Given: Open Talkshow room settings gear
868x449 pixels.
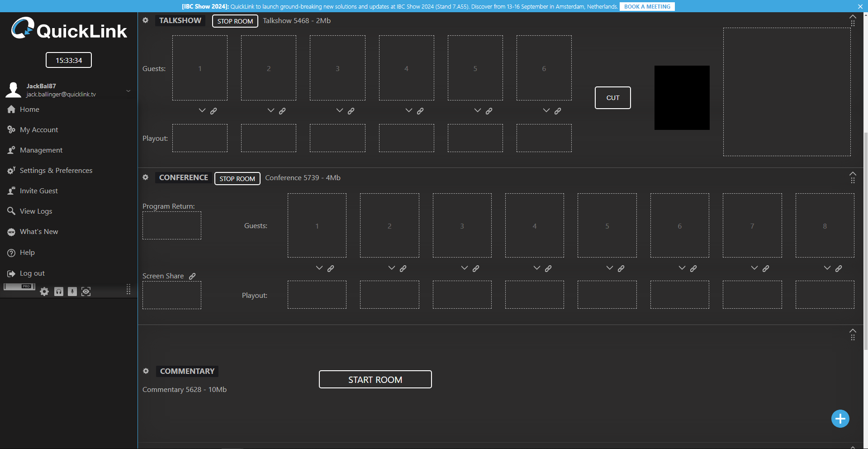Looking at the screenshot, I should tap(146, 20).
